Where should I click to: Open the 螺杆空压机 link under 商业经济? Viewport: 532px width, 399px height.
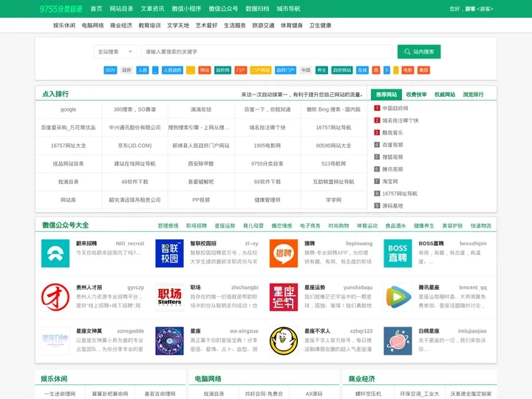pyautogui.click(x=368, y=394)
